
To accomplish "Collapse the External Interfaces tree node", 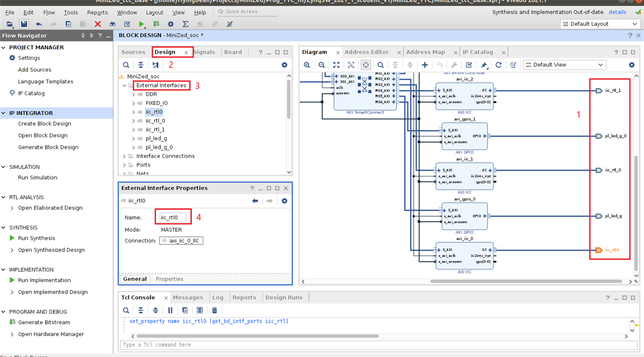I will point(124,85).
